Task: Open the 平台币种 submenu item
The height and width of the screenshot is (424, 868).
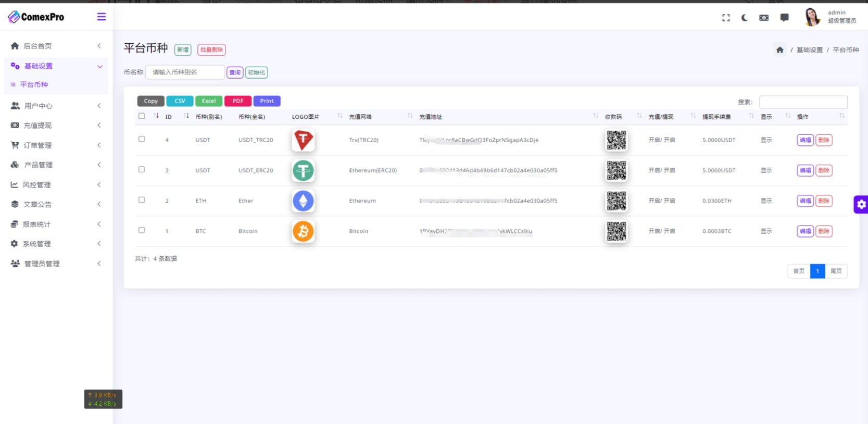Action: tap(34, 84)
